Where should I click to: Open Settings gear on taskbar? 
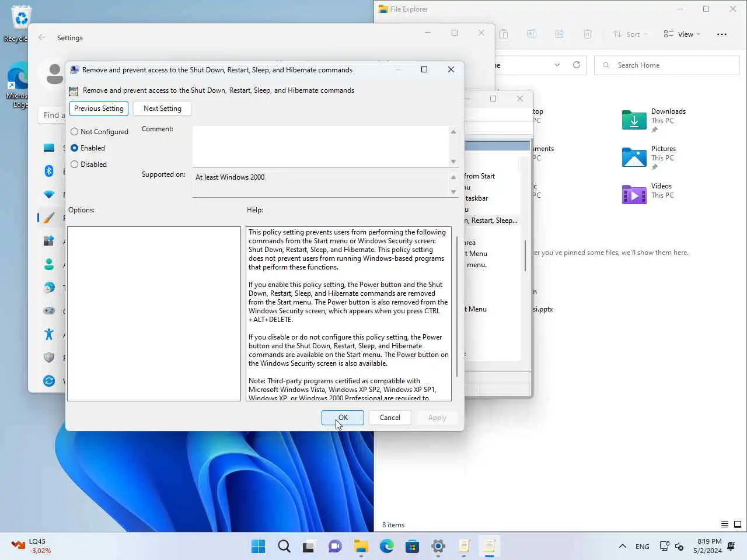(x=438, y=546)
